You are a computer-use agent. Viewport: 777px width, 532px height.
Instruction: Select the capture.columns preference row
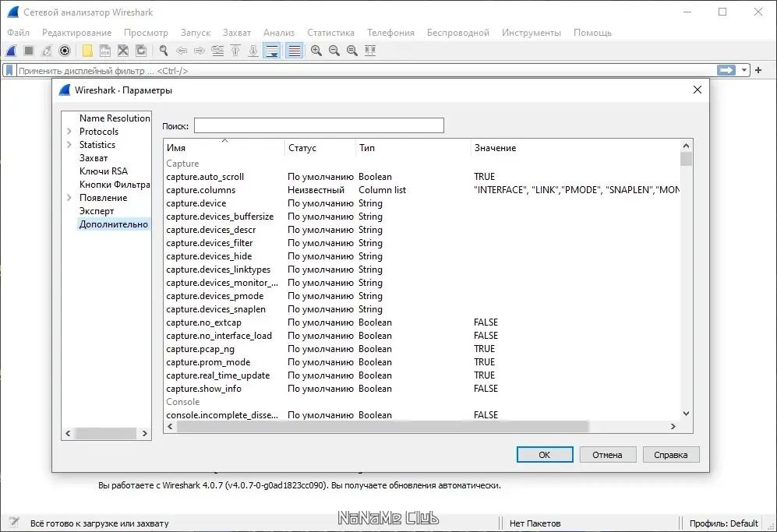[x=422, y=190]
